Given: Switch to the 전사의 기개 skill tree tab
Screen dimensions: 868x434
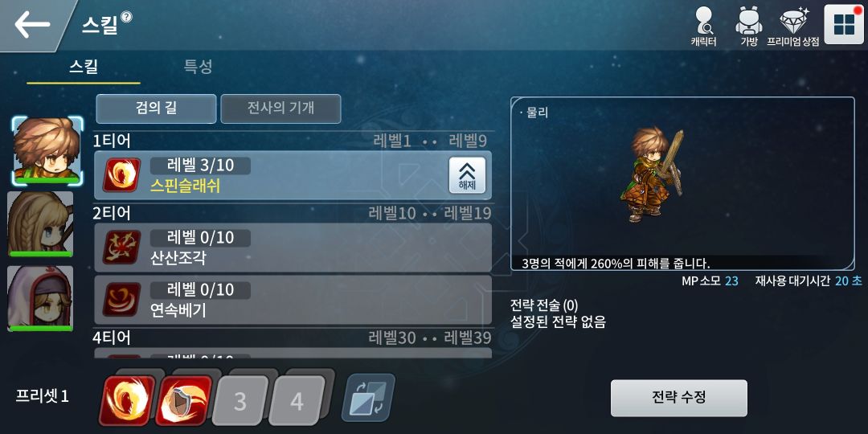Looking at the screenshot, I should click(x=280, y=108).
